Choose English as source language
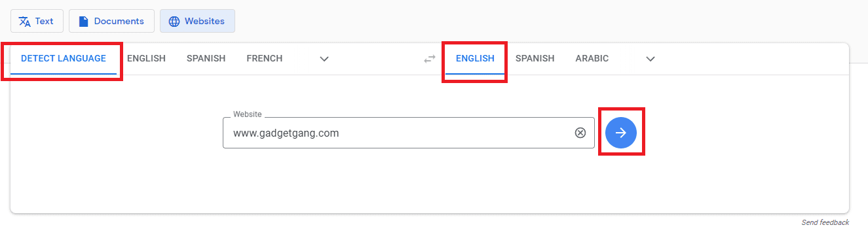This screenshot has height=240, width=868. pos(146,58)
